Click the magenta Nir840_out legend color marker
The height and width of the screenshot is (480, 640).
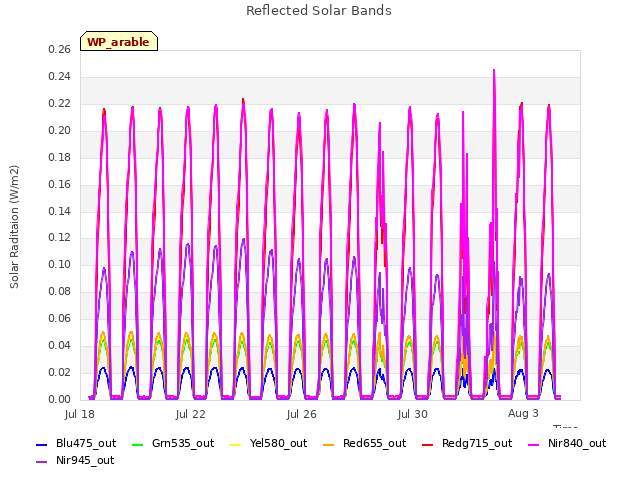[533, 444]
